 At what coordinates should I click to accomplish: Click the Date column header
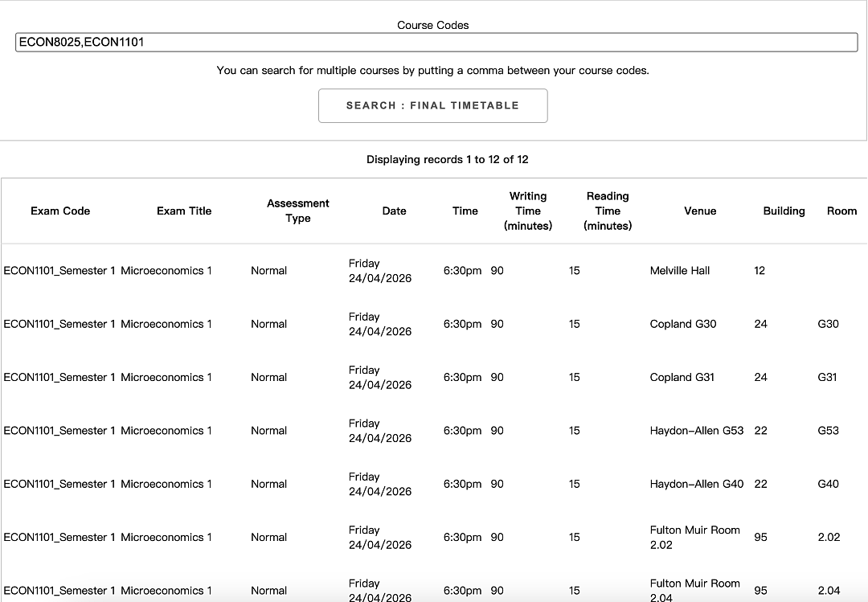pos(394,211)
